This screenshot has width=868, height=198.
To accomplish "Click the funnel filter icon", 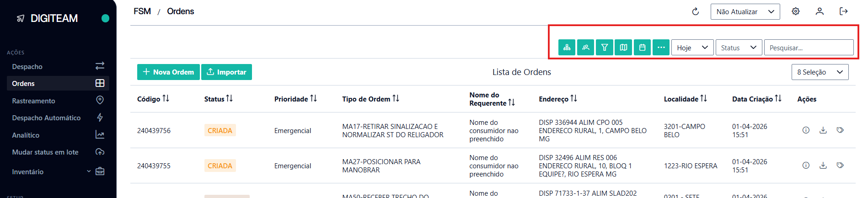I will (x=605, y=48).
